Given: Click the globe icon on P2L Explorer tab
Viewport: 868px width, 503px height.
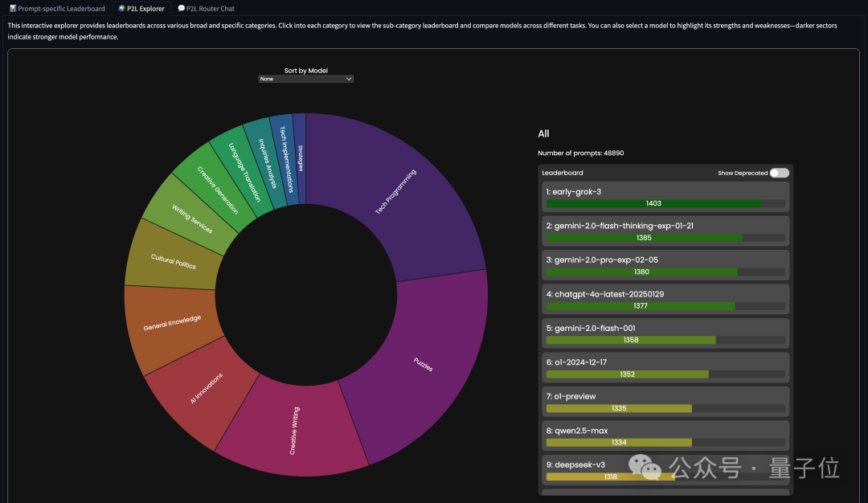Looking at the screenshot, I should [x=122, y=8].
